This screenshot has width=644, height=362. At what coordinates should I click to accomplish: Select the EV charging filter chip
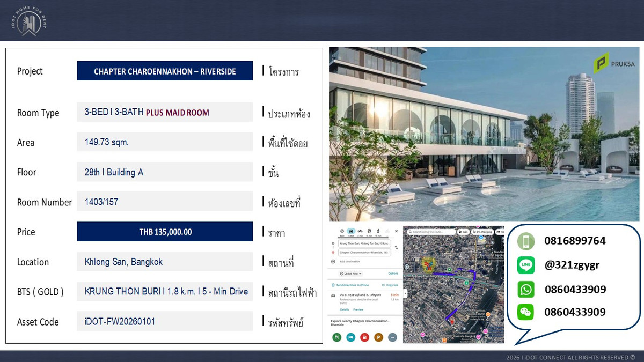480,232
